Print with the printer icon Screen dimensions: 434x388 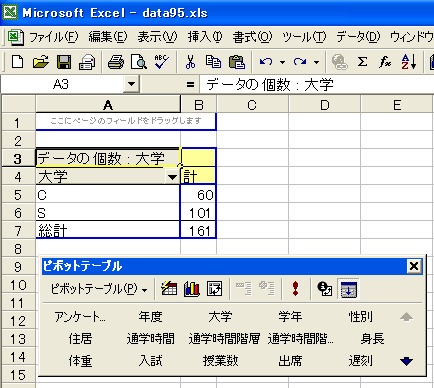point(116,62)
